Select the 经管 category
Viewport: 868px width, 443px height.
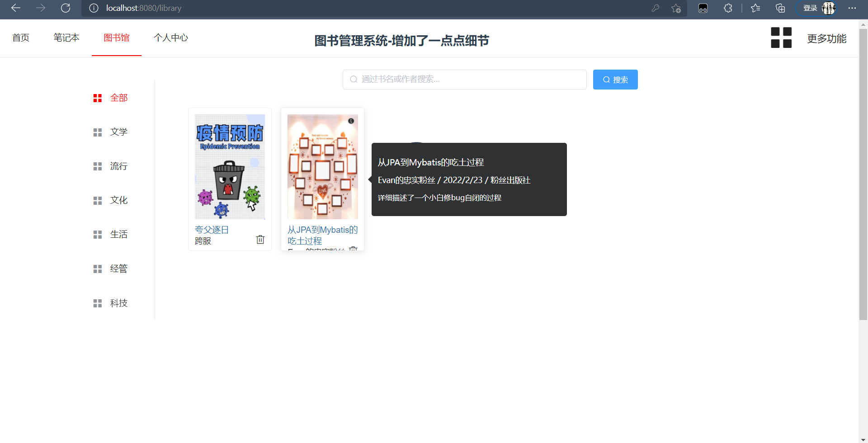coord(119,269)
